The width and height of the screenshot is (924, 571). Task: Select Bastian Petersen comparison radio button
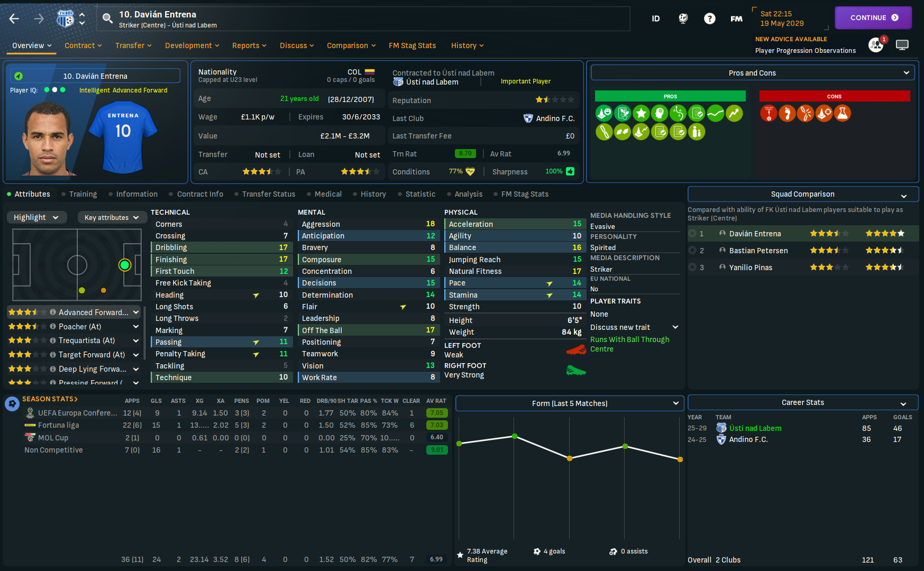coord(692,251)
